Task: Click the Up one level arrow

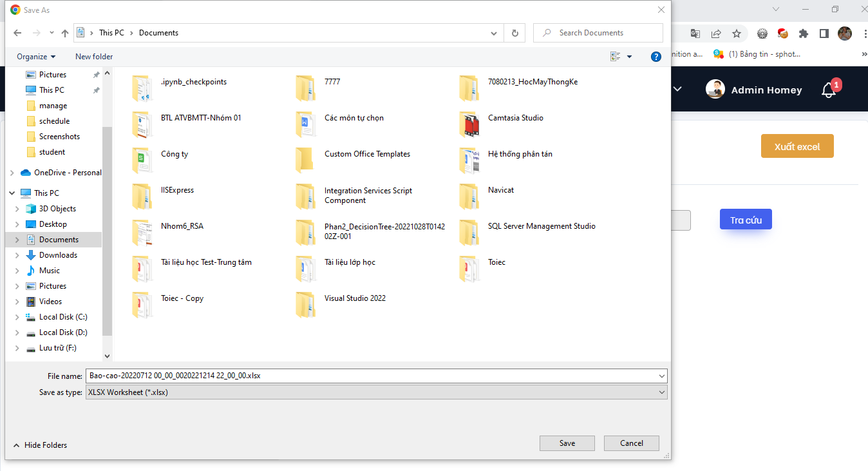Action: coord(64,33)
